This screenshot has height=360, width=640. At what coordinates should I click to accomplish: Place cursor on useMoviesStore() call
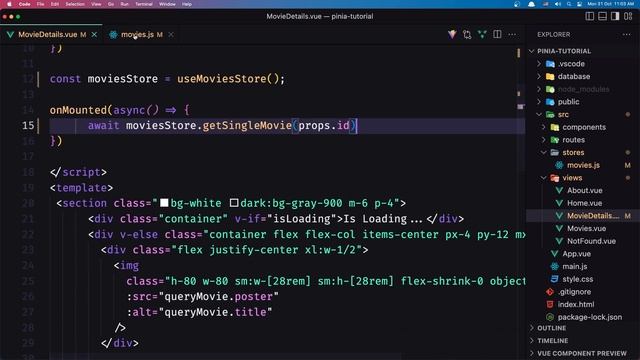227,78
